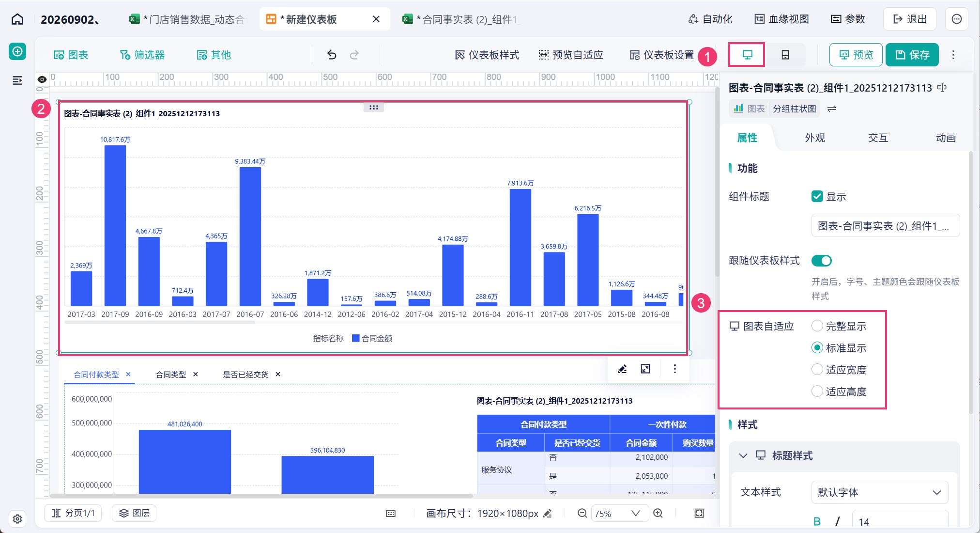The width and height of the screenshot is (980, 533).
Task: Click the eraser clear icon on the chart toolbar
Action: tap(622, 369)
